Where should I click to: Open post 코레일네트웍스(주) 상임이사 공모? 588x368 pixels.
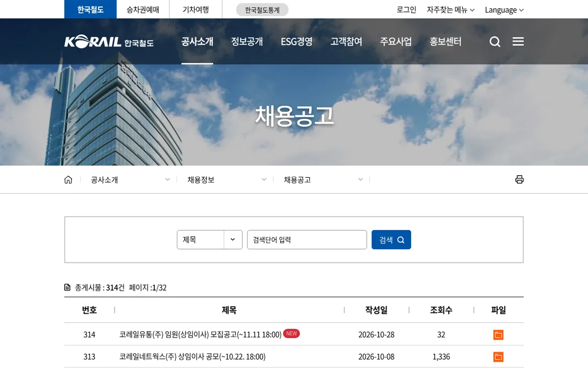point(192,357)
